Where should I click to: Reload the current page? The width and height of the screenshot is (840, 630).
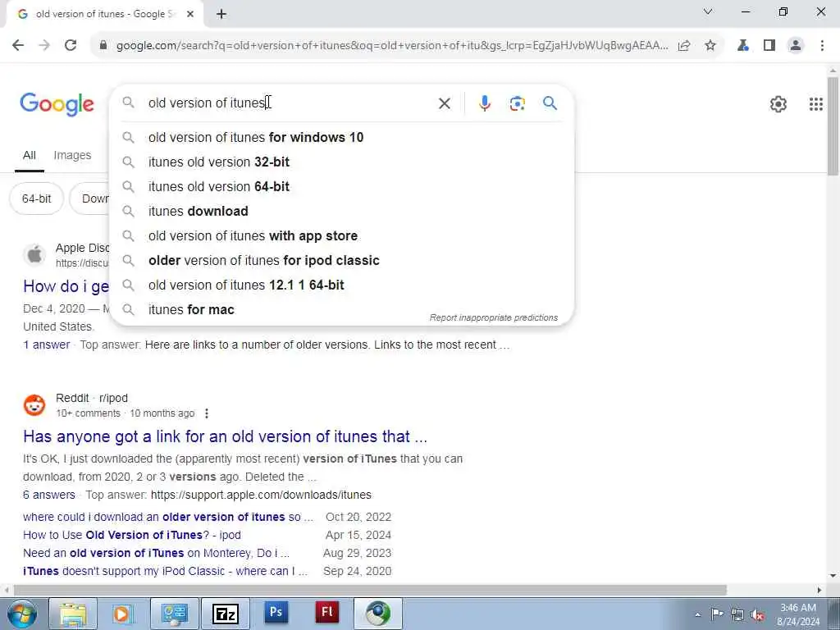pyautogui.click(x=71, y=46)
